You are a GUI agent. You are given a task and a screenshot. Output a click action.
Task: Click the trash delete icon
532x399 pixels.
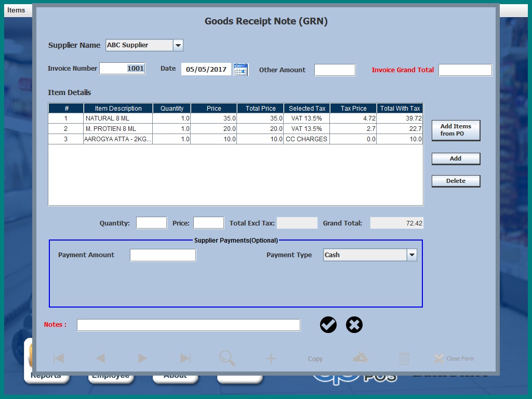[x=404, y=358]
